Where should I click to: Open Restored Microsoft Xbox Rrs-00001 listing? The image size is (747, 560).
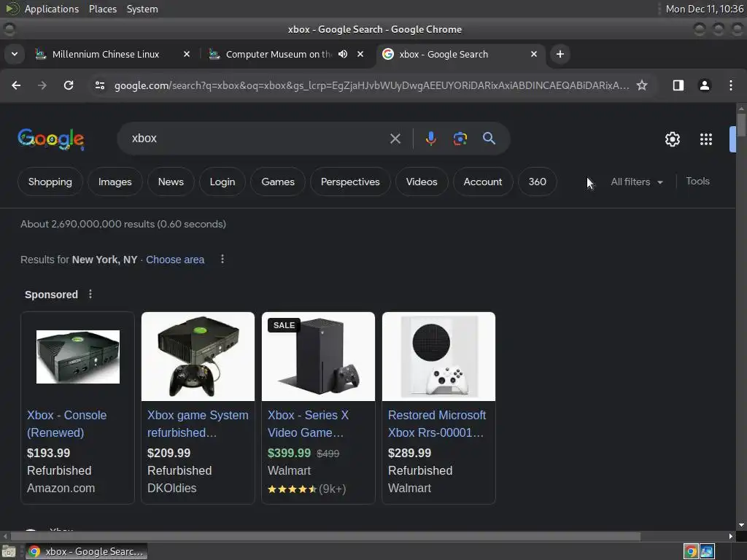click(x=438, y=424)
